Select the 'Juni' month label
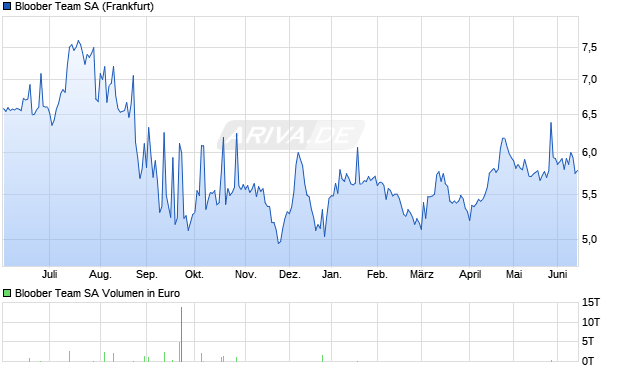Screen dimensions: 620x371 pyautogui.click(x=558, y=274)
